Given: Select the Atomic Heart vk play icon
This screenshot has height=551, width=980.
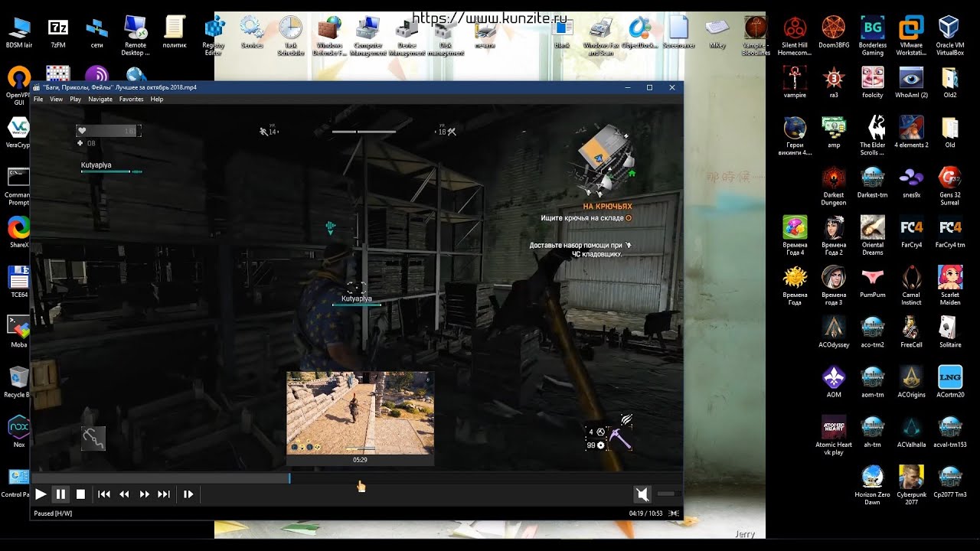Looking at the screenshot, I should tap(834, 436).
